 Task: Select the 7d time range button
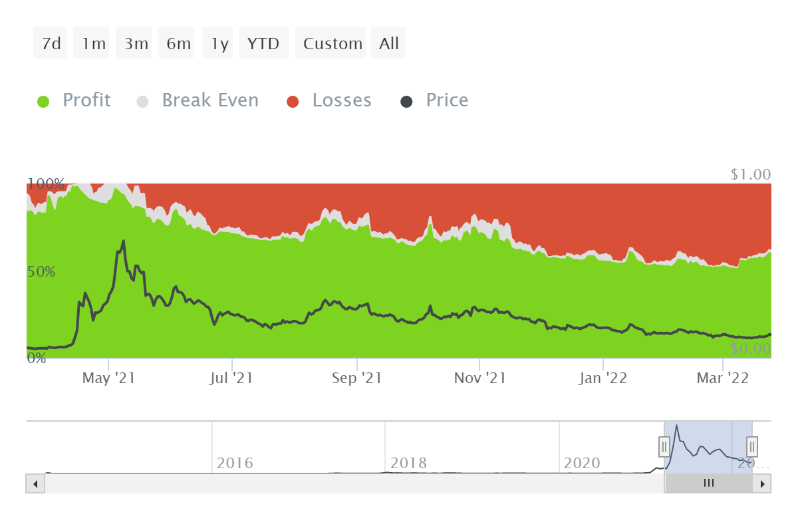click(51, 44)
